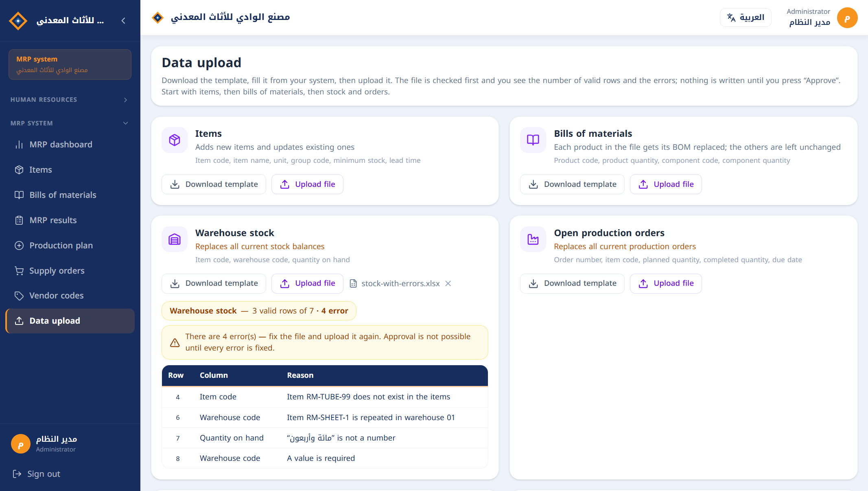Click the administrator avatar in header
Screen dimensions: 868x491
tap(847, 18)
